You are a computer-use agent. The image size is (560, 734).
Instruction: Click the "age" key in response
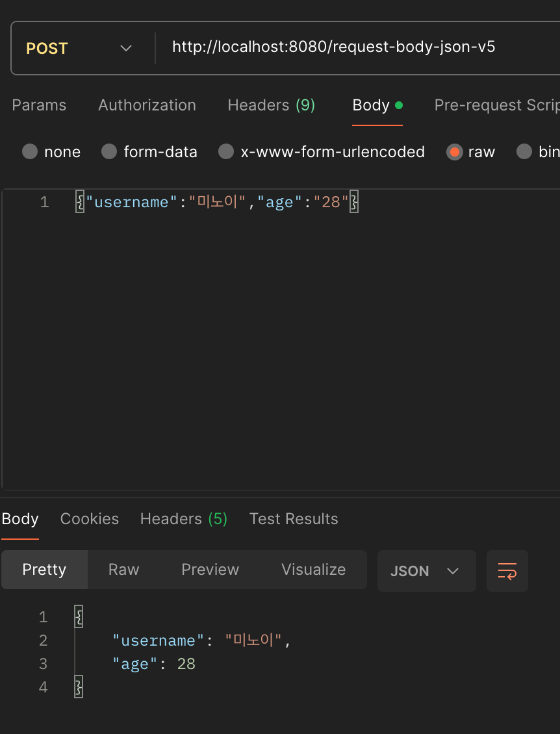(x=135, y=664)
